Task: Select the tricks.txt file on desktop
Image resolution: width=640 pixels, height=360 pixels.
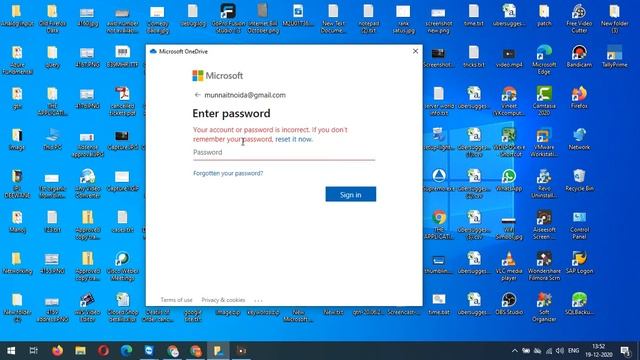Action: 473,57
